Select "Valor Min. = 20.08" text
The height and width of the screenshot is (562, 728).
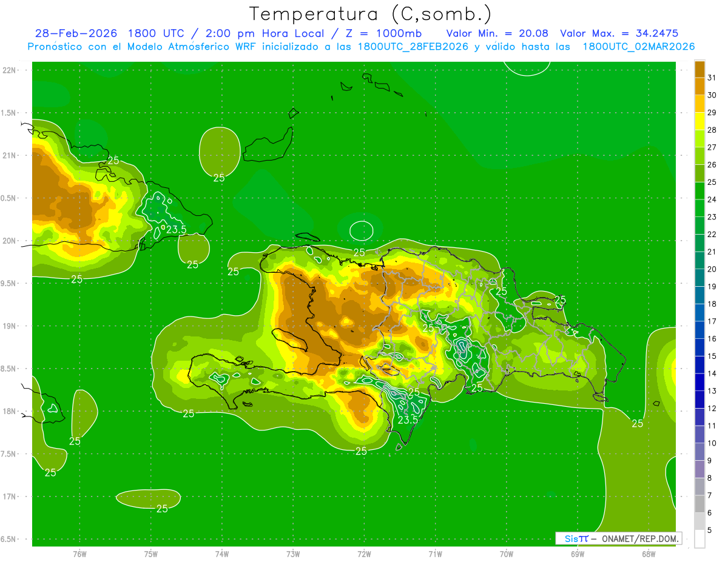pos(498,33)
